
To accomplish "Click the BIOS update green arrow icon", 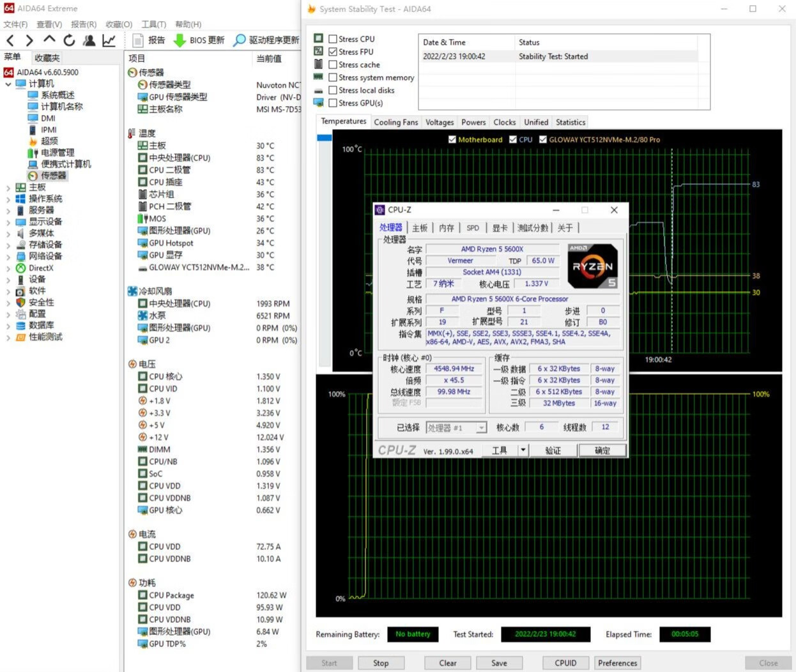I will (x=180, y=40).
